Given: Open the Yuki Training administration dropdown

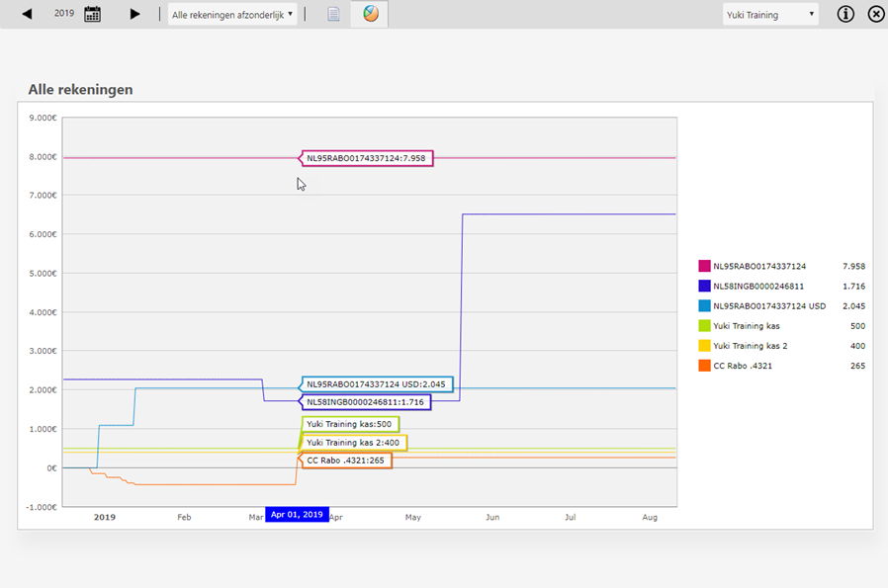Looking at the screenshot, I should coord(770,15).
